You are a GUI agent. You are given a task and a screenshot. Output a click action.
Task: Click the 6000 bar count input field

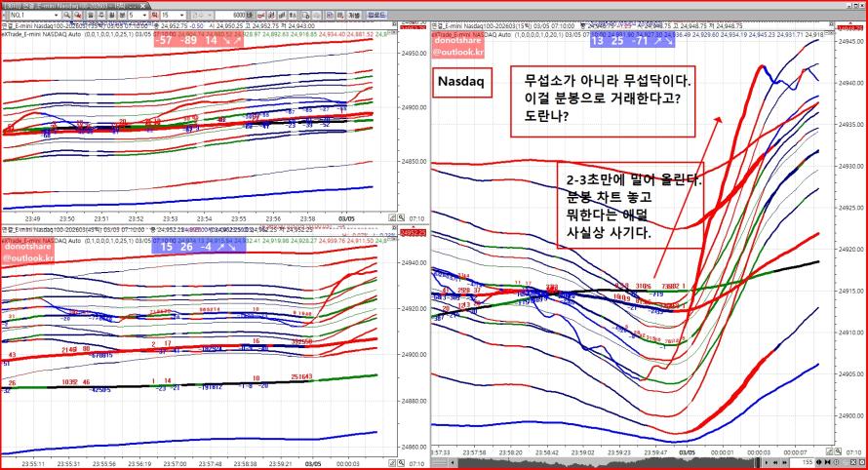231,15
